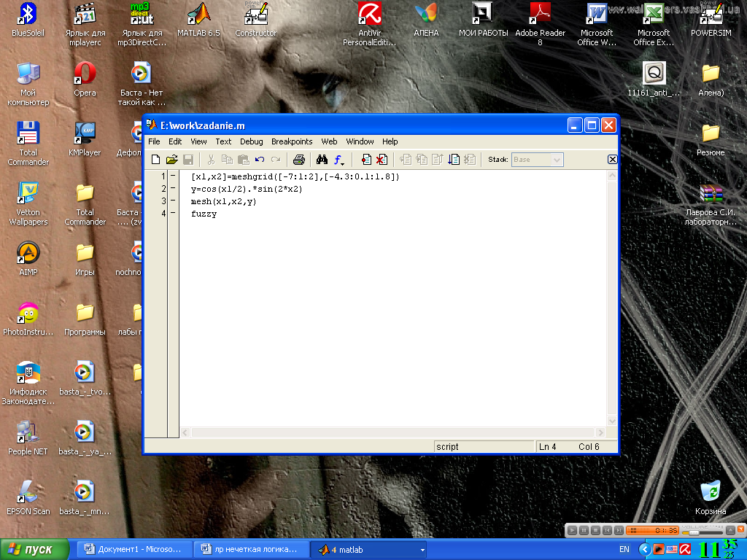Click the editor vertical scrollbar down arrow
Screen dimensions: 747x560
612,421
